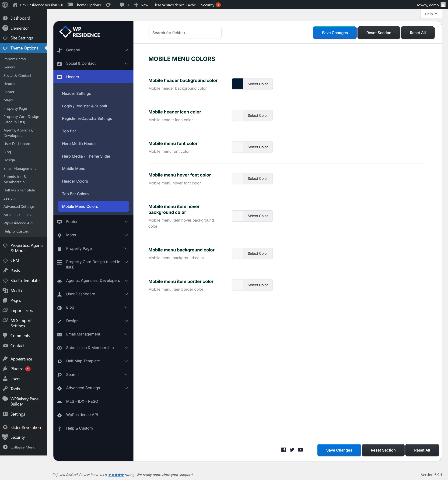Expand the Footer section chevron
448x480 pixels.
pos(126,222)
